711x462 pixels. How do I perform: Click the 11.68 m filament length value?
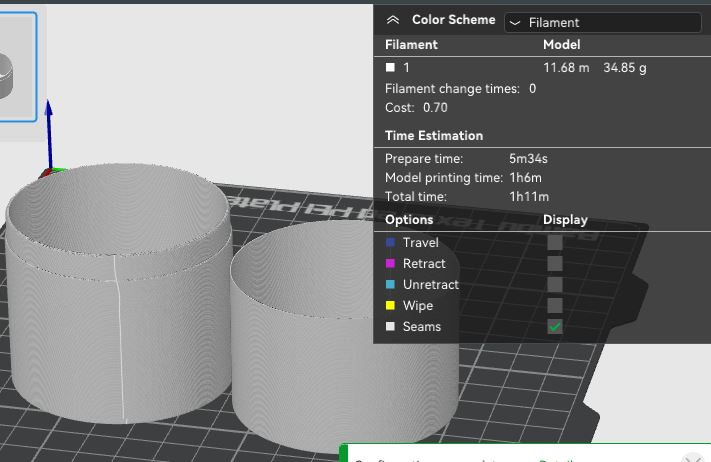pyautogui.click(x=566, y=68)
